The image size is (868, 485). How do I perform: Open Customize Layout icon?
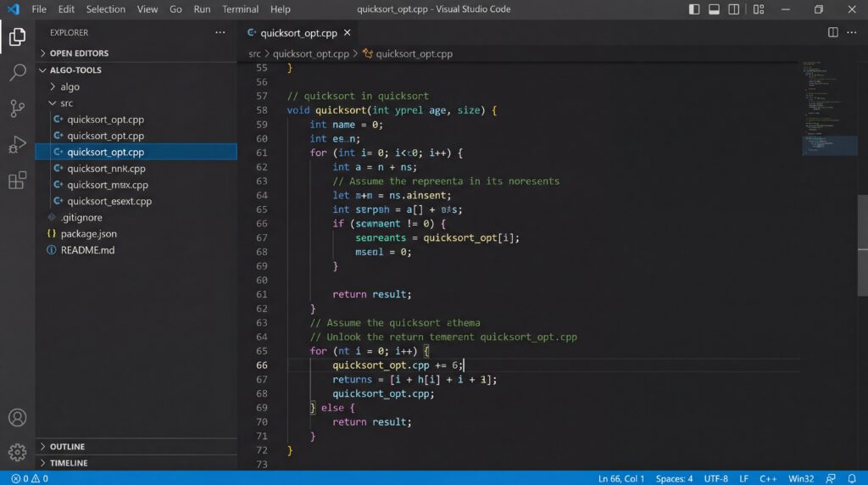click(x=759, y=8)
